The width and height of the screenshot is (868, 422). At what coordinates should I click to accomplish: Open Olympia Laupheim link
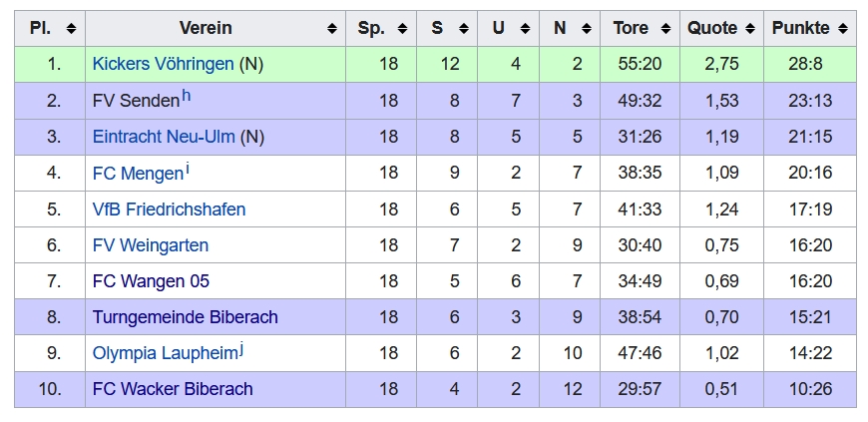coord(165,353)
